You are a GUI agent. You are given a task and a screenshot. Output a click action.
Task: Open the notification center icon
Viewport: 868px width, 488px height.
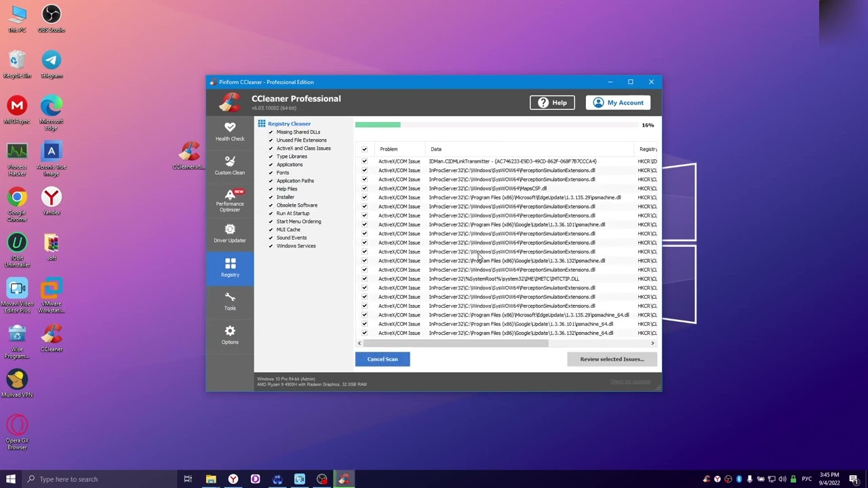click(854, 479)
